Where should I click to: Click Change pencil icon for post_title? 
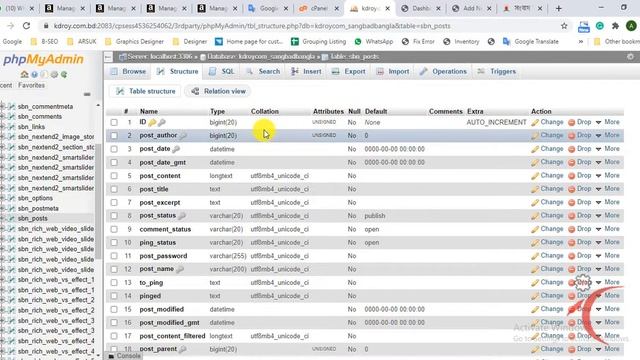click(535, 189)
